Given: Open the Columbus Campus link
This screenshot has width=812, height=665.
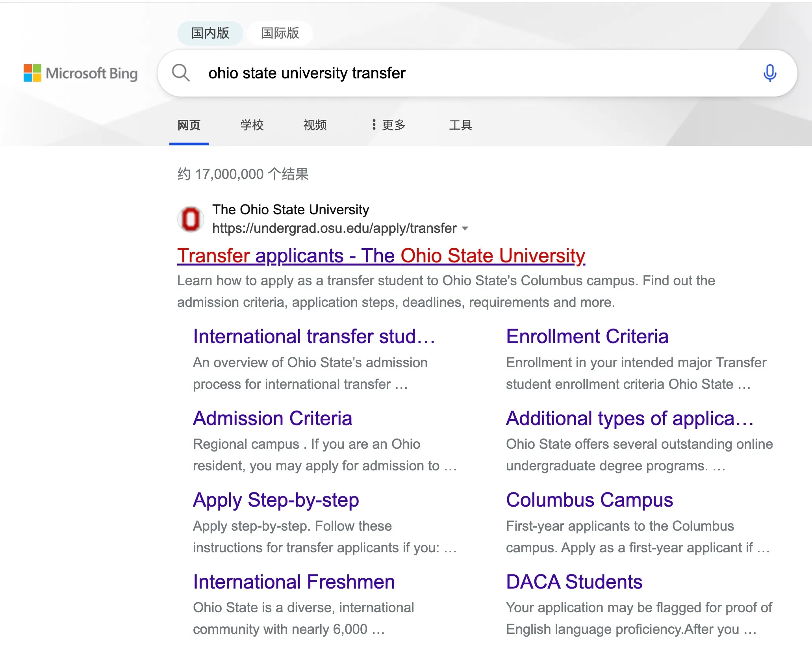Looking at the screenshot, I should (590, 500).
